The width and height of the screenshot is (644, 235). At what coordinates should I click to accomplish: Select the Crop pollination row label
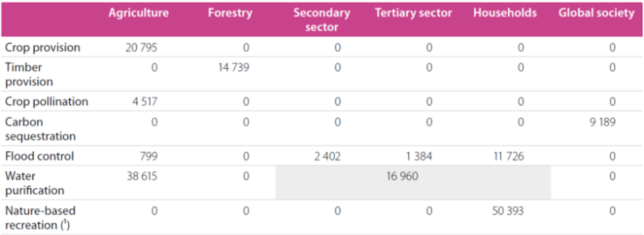(46, 102)
